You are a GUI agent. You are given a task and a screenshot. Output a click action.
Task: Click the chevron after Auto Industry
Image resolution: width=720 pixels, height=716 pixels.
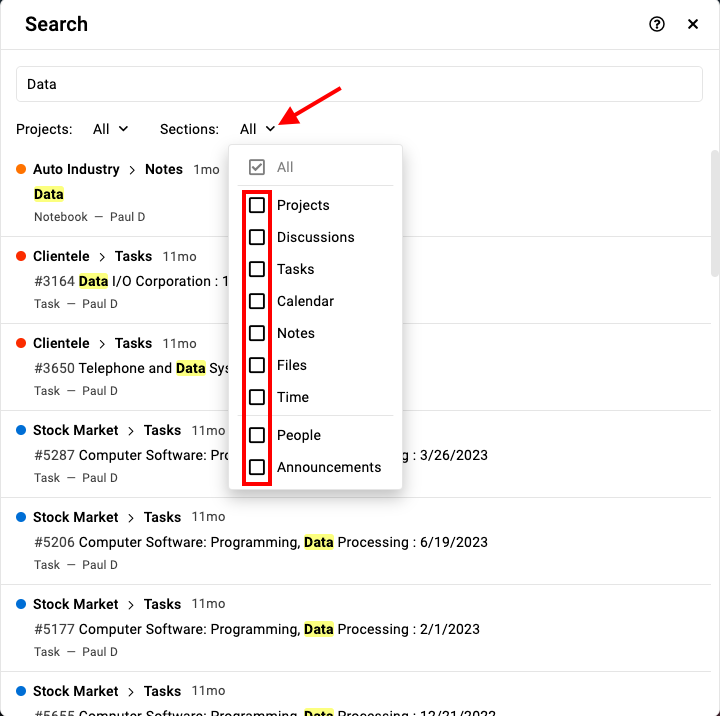(x=132, y=170)
